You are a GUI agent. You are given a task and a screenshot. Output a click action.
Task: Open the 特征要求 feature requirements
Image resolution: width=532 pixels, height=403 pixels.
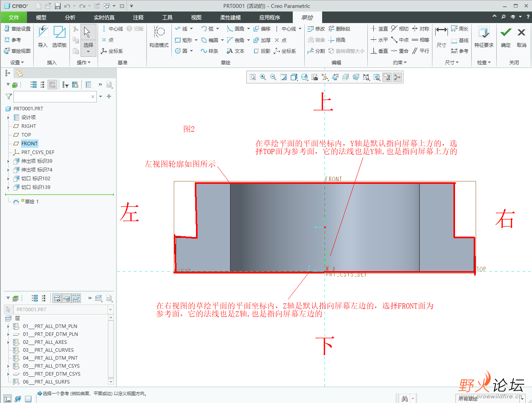click(x=484, y=37)
